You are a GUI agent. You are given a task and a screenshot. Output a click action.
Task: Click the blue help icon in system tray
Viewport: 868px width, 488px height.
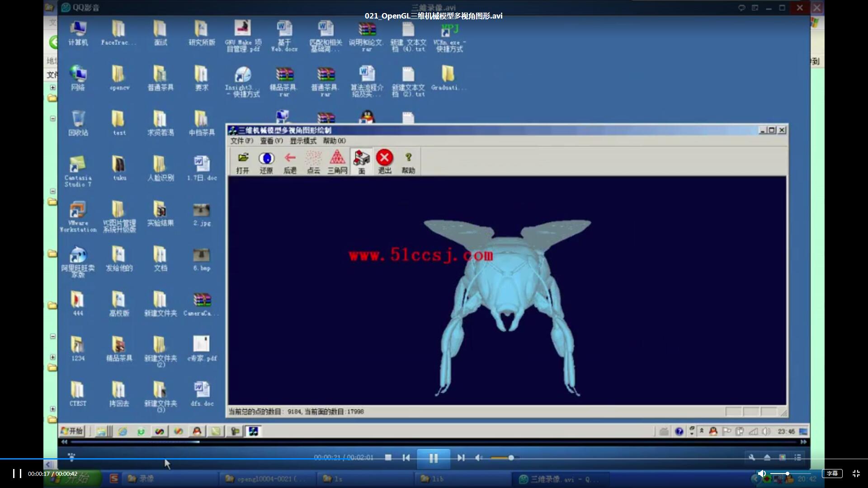679,432
